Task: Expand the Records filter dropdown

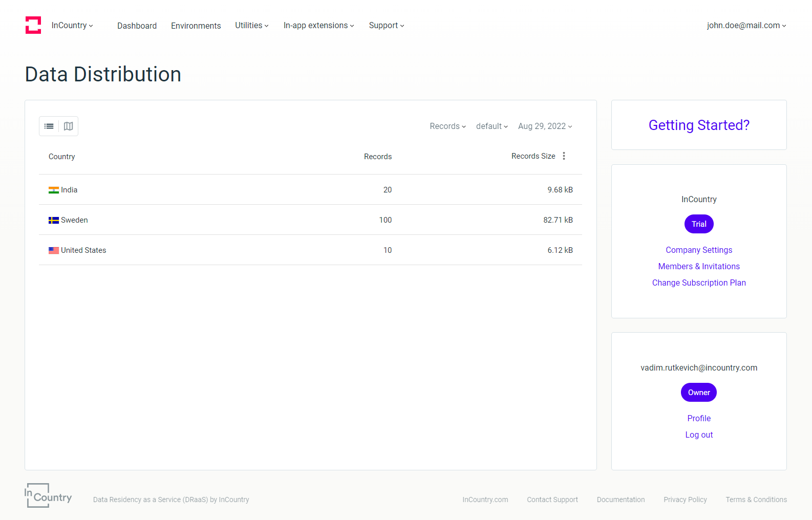Action: point(447,126)
